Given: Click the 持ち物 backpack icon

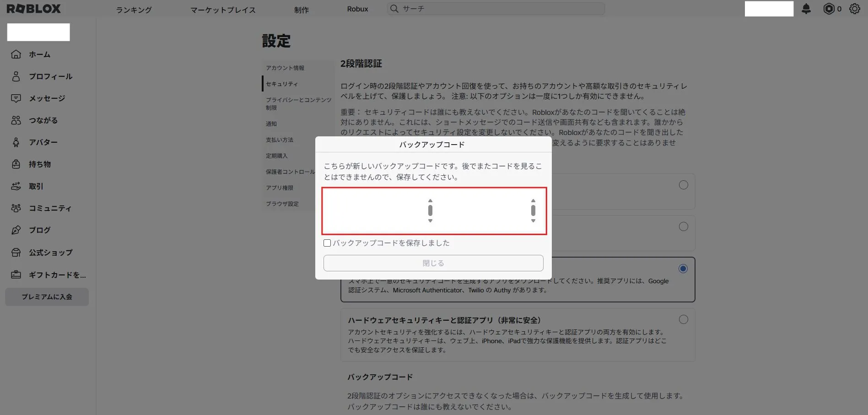Looking at the screenshot, I should 16,164.
